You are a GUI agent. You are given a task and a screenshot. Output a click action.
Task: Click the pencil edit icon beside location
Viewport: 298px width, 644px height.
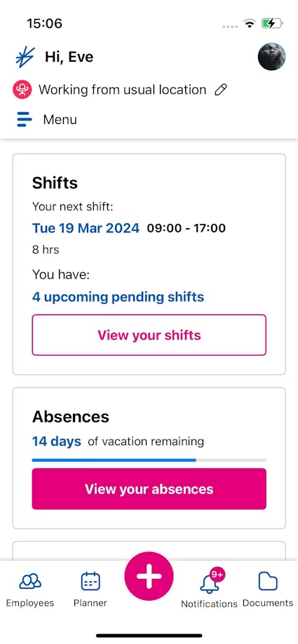click(x=221, y=90)
